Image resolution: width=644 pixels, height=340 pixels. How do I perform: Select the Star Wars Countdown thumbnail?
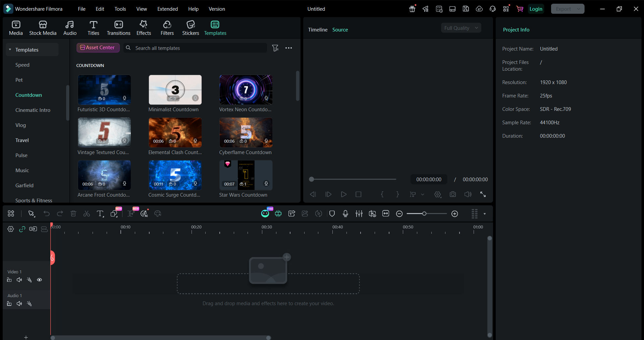click(x=246, y=175)
